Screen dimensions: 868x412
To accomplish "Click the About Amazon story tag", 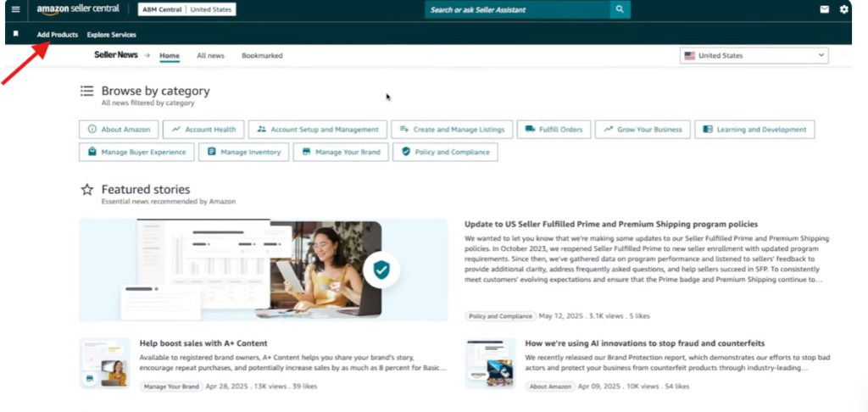I will tap(549, 387).
